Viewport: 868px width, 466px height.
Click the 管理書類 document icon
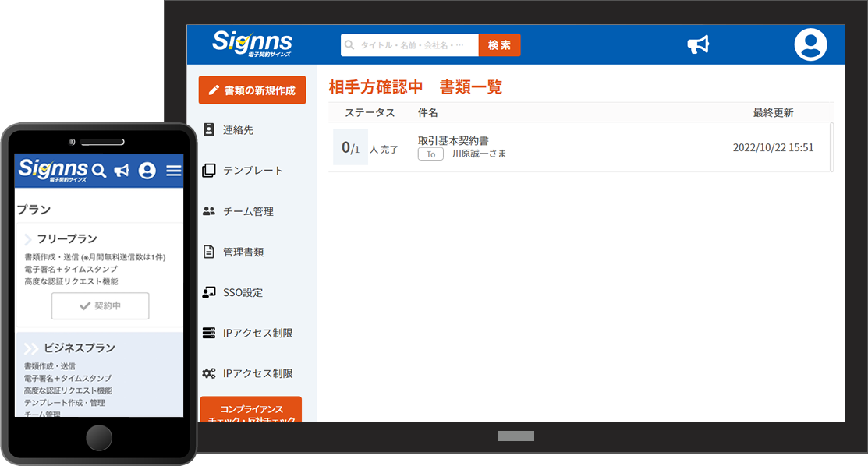click(x=209, y=252)
